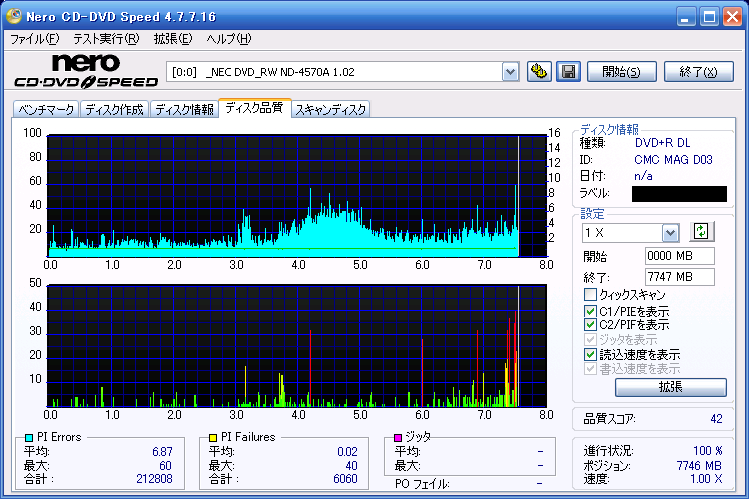Open the テスト実行(R) menu
Image resolution: width=749 pixels, height=499 pixels.
point(106,39)
